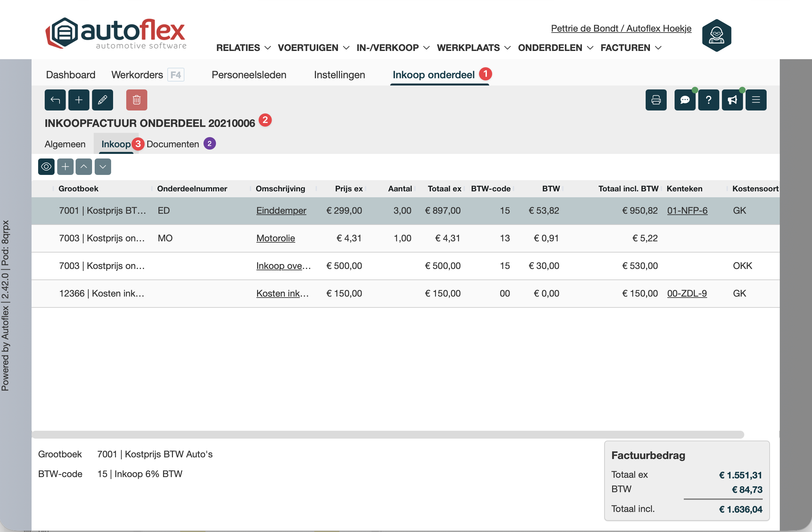This screenshot has width=812, height=532.
Task: Open the hamburger menu icon
Action: [x=756, y=100]
